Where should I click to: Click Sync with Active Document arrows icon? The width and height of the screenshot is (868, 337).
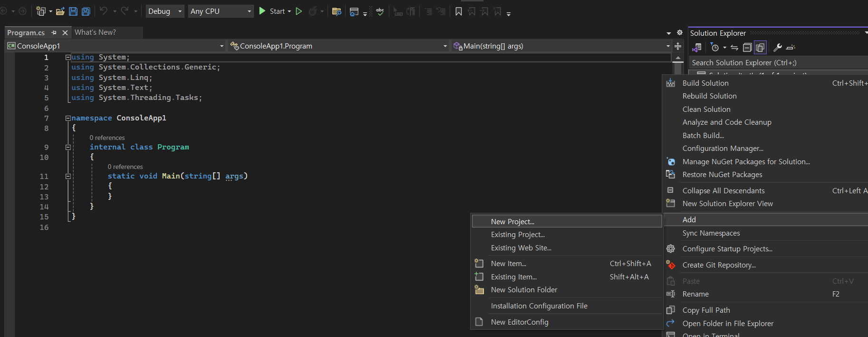click(734, 48)
